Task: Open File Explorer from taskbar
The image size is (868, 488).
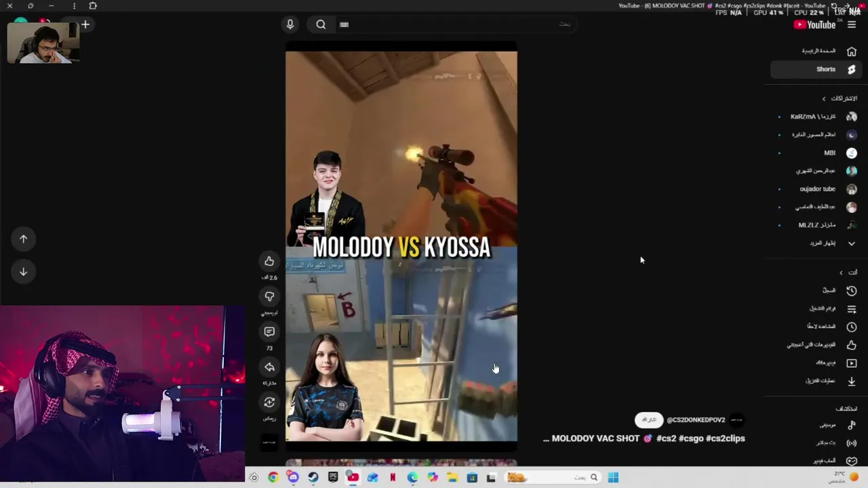Action: (x=452, y=478)
